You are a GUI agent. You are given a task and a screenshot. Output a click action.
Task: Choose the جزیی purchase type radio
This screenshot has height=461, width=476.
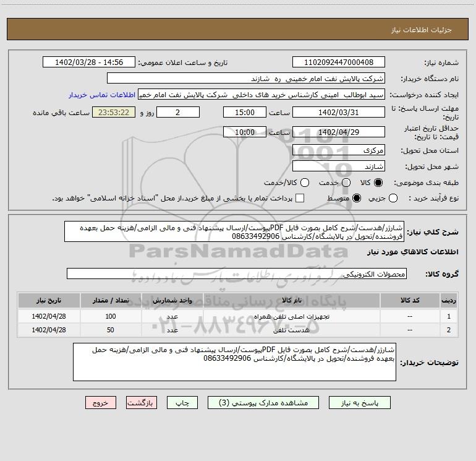point(393,198)
